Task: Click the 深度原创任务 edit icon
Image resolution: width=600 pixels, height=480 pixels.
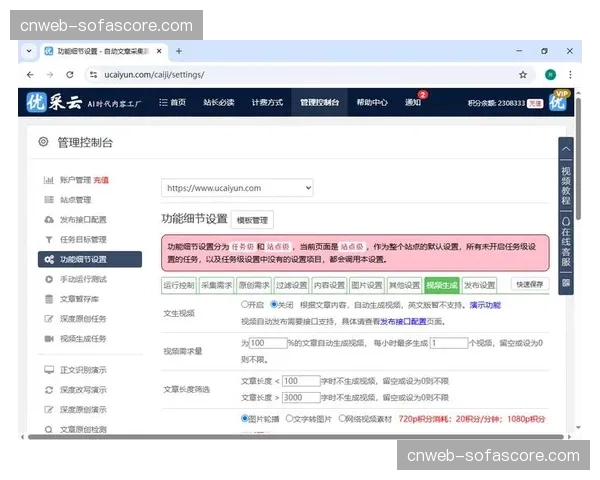Action: tap(49, 319)
